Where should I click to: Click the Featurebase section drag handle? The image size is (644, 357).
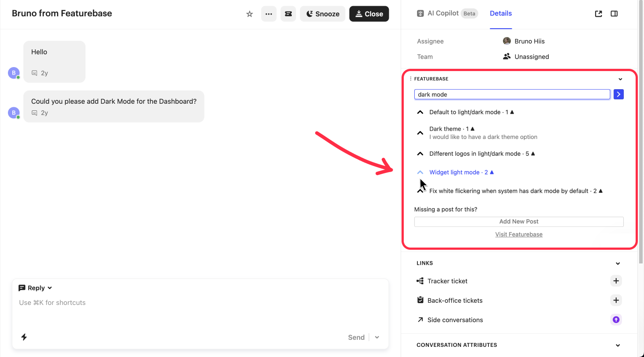[x=411, y=79]
